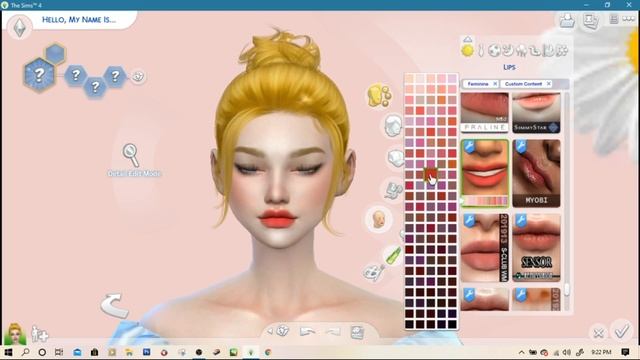
Task: Select the face category icon
Action: (378, 219)
